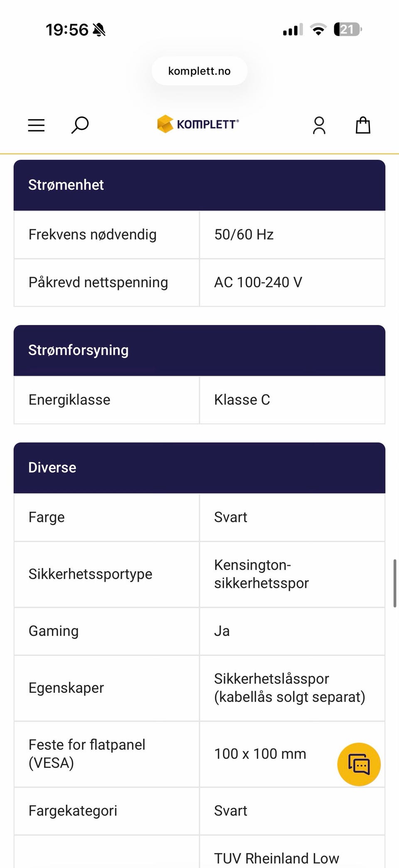Tap the battery indicator

(x=348, y=30)
